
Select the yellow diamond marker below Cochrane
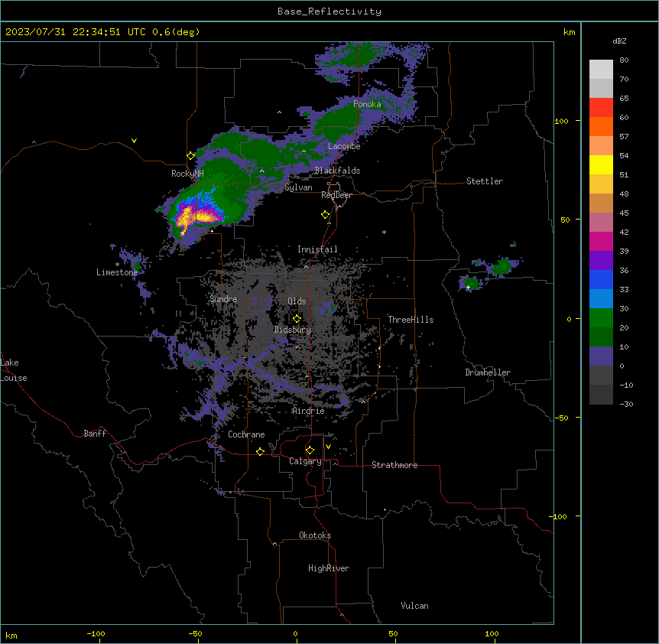coord(260,451)
